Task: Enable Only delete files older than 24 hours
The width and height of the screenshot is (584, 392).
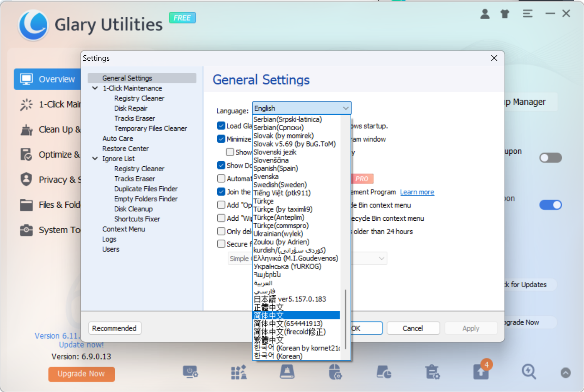Action: pyautogui.click(x=221, y=231)
